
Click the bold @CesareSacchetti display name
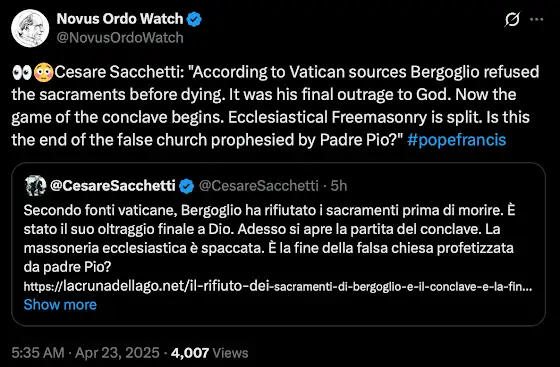113,186
